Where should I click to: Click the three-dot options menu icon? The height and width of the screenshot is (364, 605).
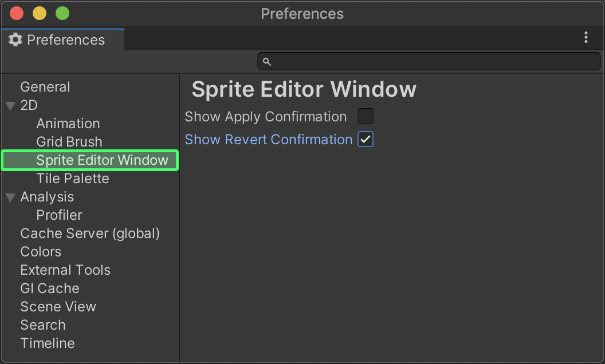(x=586, y=38)
